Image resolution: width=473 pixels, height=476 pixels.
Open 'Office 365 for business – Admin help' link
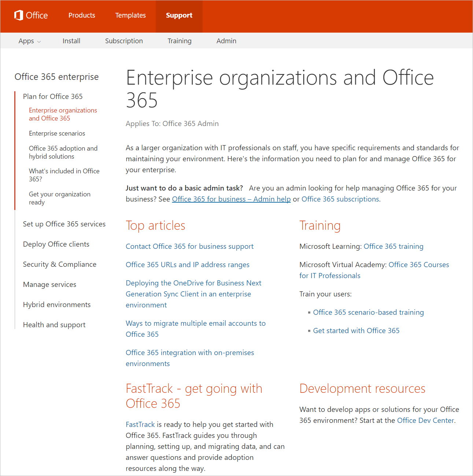point(231,199)
